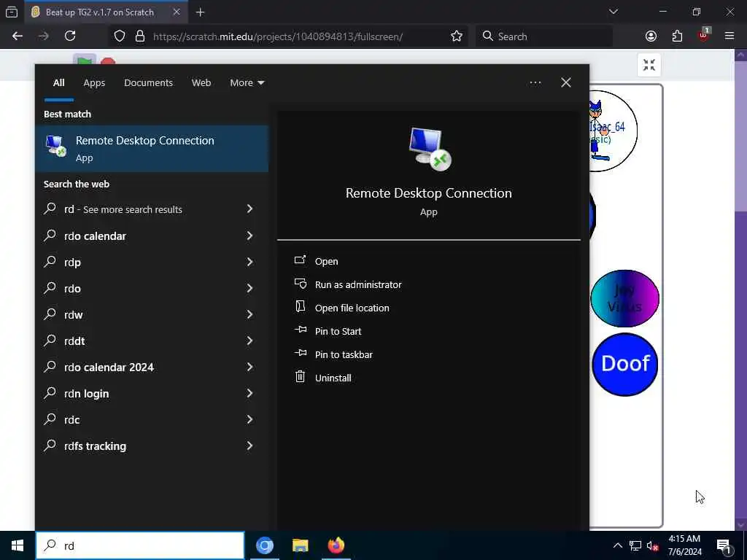Expand the 'rdo calendar' suggestion arrow

click(249, 236)
